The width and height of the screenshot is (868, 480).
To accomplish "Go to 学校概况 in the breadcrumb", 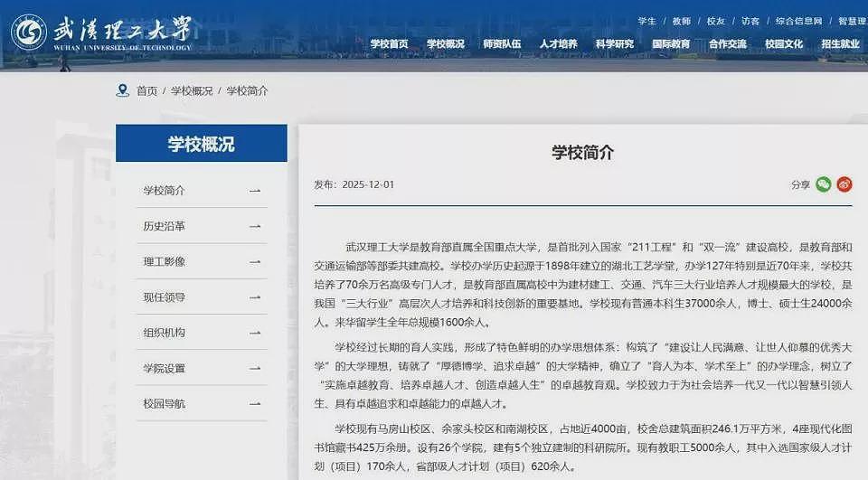I will (x=192, y=90).
